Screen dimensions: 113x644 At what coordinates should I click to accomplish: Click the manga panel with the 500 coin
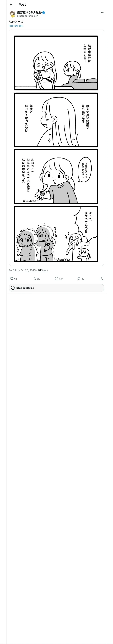[x=56, y=177]
